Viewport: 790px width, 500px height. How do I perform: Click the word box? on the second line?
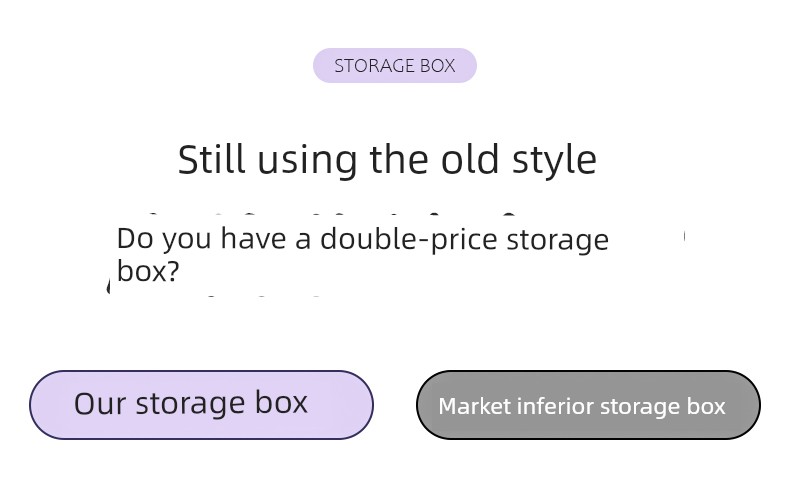click(148, 271)
